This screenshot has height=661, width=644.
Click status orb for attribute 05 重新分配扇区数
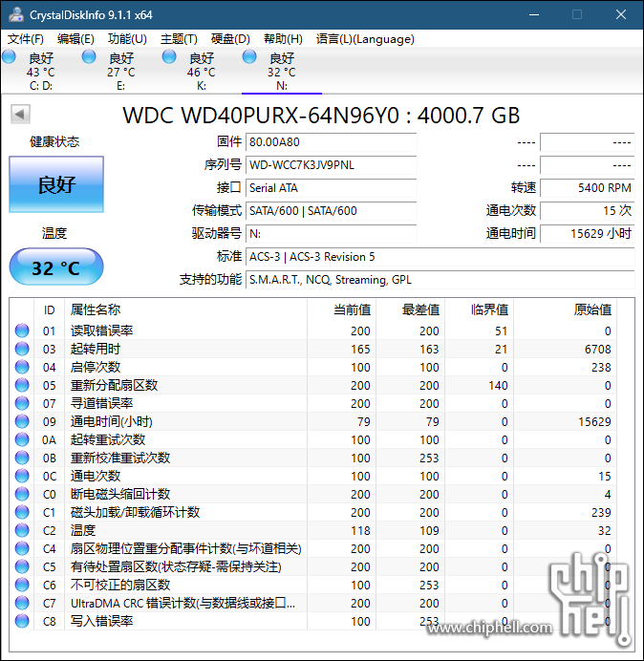(x=22, y=385)
